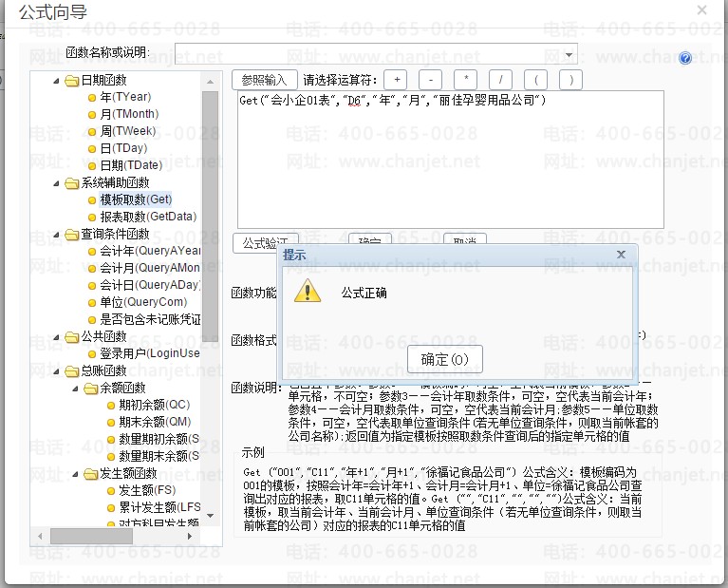
Task: Collapse the 系统辅助函数 tree node
Action: click(x=56, y=183)
